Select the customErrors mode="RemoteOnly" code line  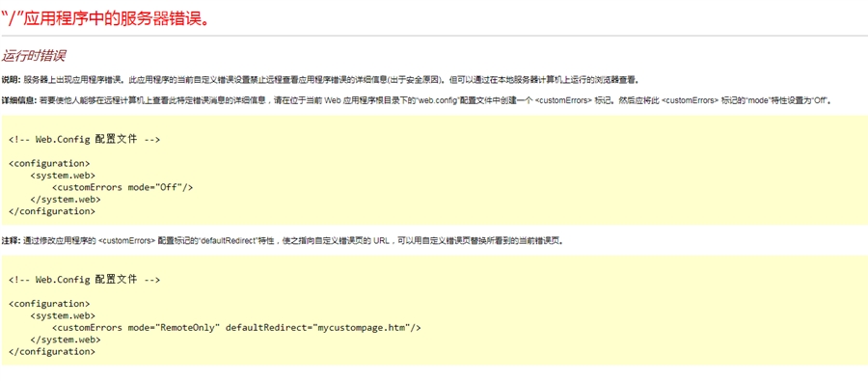pyautogui.click(x=236, y=327)
